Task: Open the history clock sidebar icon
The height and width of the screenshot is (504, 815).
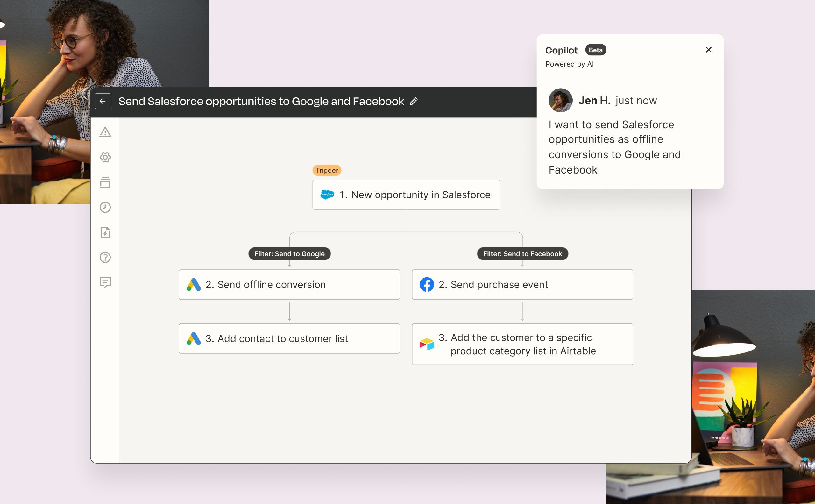Action: click(x=105, y=207)
